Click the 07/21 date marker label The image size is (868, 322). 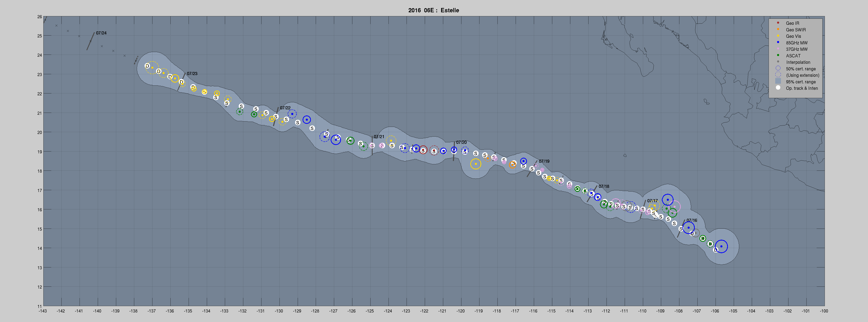point(379,137)
